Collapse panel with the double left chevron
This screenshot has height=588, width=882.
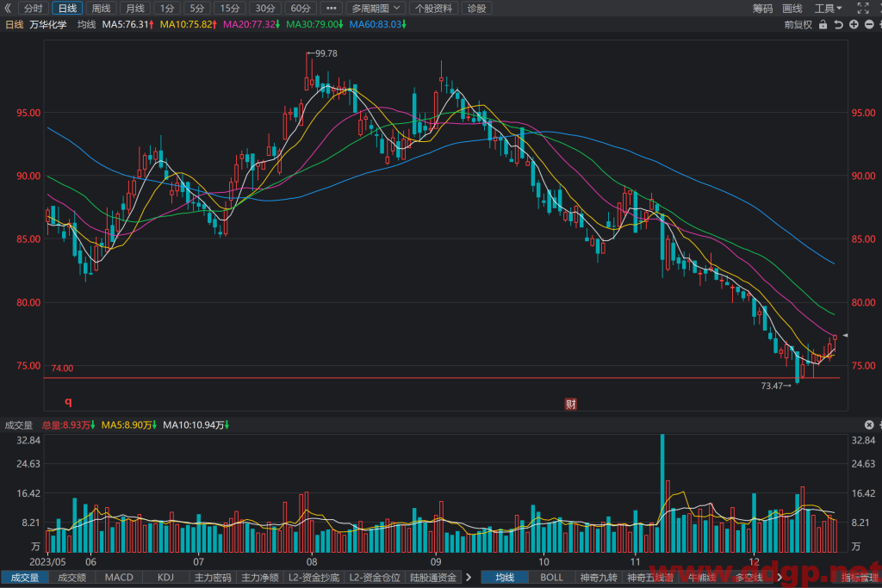point(7,8)
